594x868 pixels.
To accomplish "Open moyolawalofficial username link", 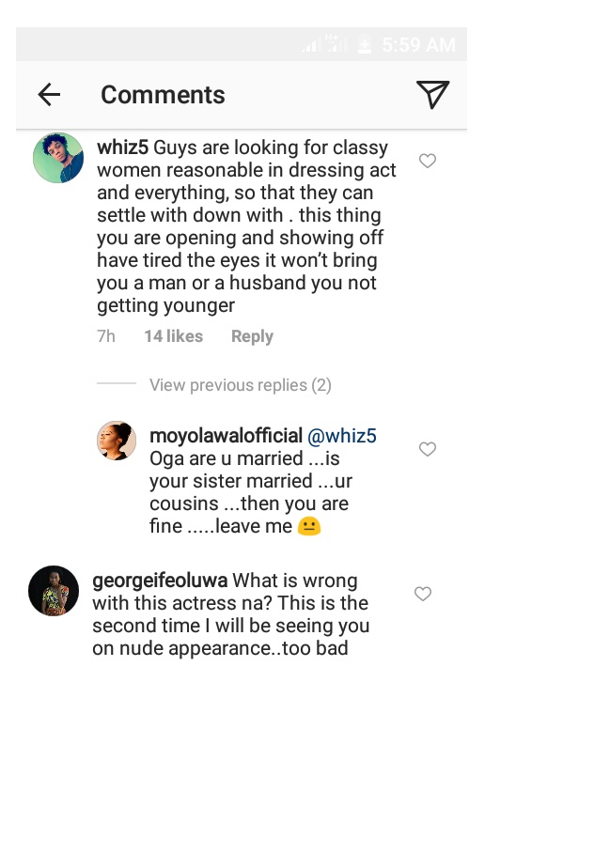I will (226, 436).
